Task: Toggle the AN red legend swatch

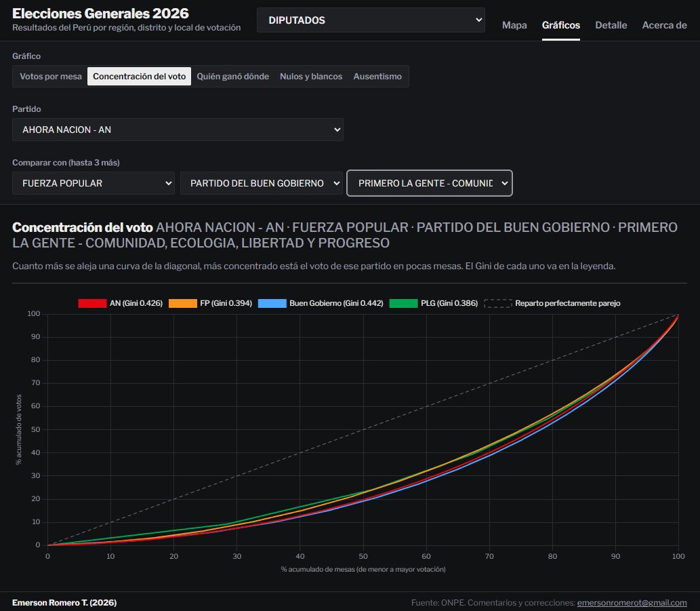Action: point(92,303)
